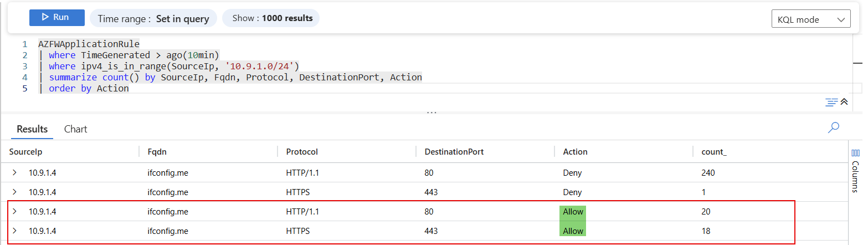Expand the HTTP/1.1 Allow row
868x245 pixels.
pyautogui.click(x=14, y=211)
